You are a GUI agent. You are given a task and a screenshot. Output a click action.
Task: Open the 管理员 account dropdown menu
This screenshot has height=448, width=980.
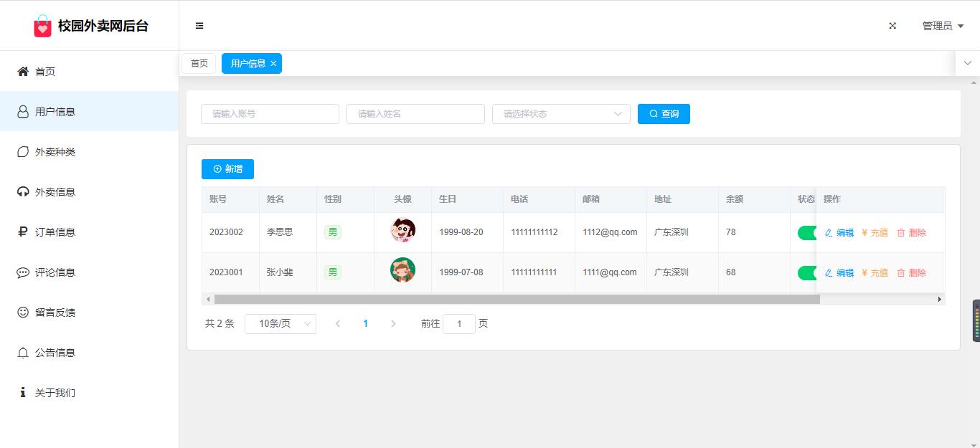point(942,26)
